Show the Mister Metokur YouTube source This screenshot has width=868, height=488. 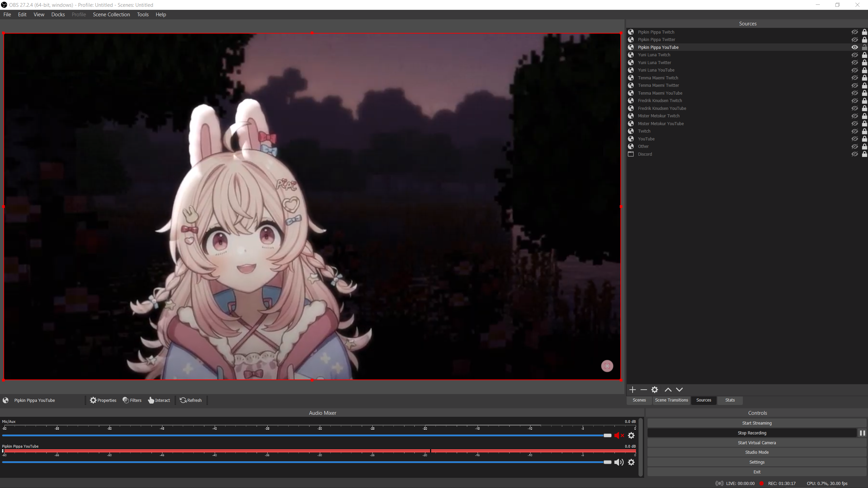[x=855, y=123]
